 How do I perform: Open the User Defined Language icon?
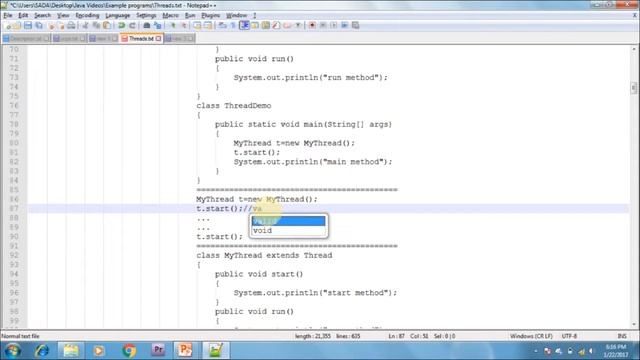pyautogui.click(x=255, y=25)
